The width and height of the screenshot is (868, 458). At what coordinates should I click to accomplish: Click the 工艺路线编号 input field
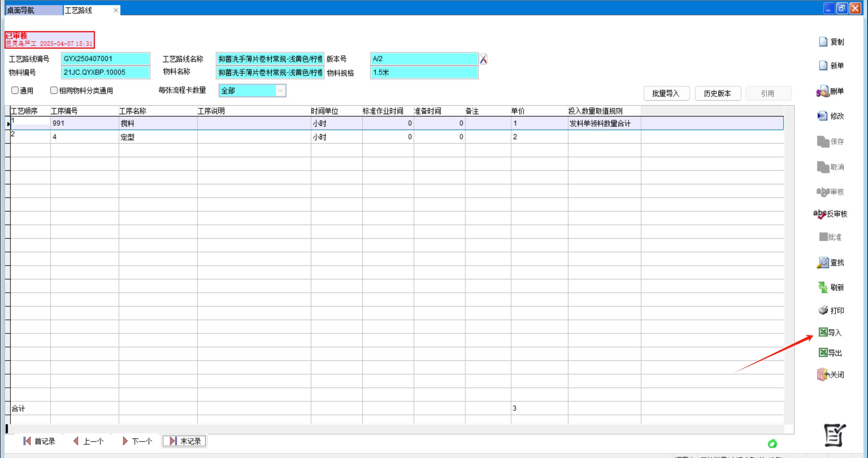pos(105,59)
